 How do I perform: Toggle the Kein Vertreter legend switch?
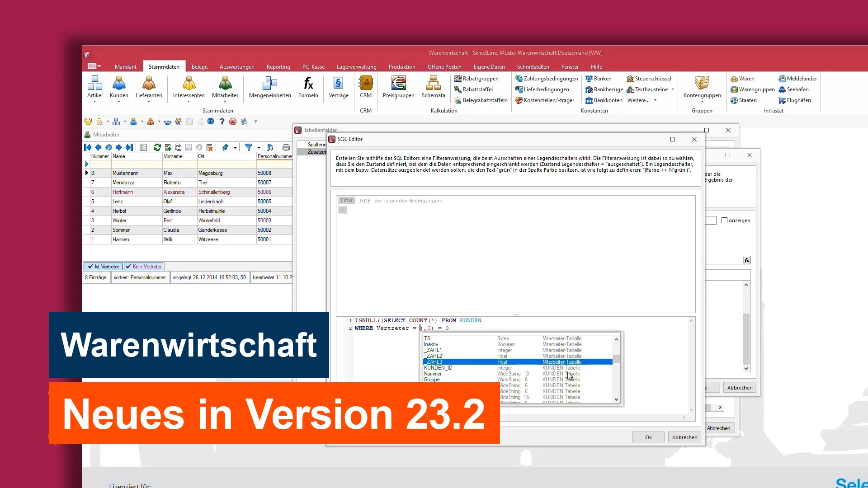[x=143, y=267]
